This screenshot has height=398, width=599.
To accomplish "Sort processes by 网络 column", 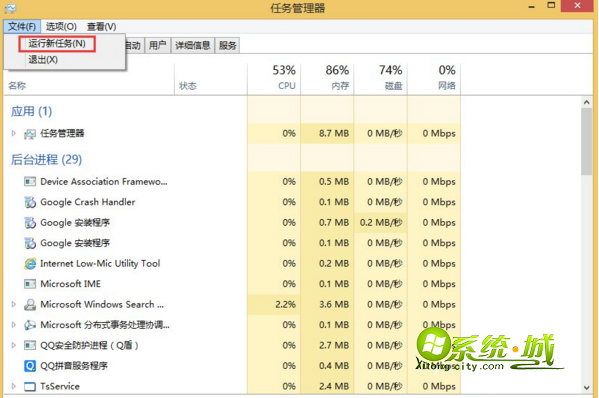I will [x=434, y=78].
